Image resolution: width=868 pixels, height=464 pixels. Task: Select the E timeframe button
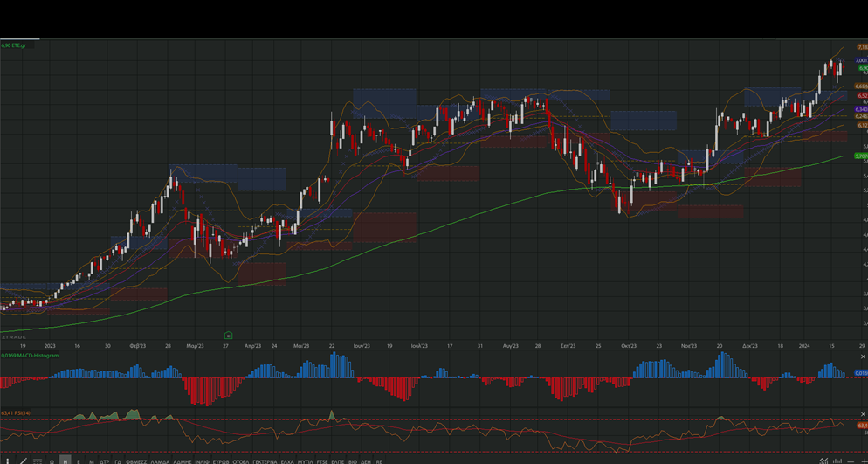pos(79,461)
